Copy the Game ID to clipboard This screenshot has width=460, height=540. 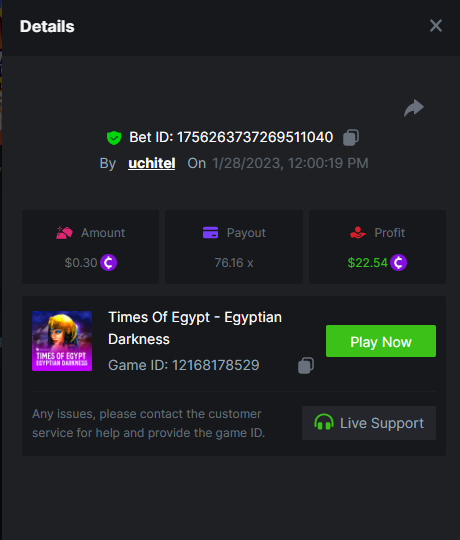pyautogui.click(x=306, y=365)
